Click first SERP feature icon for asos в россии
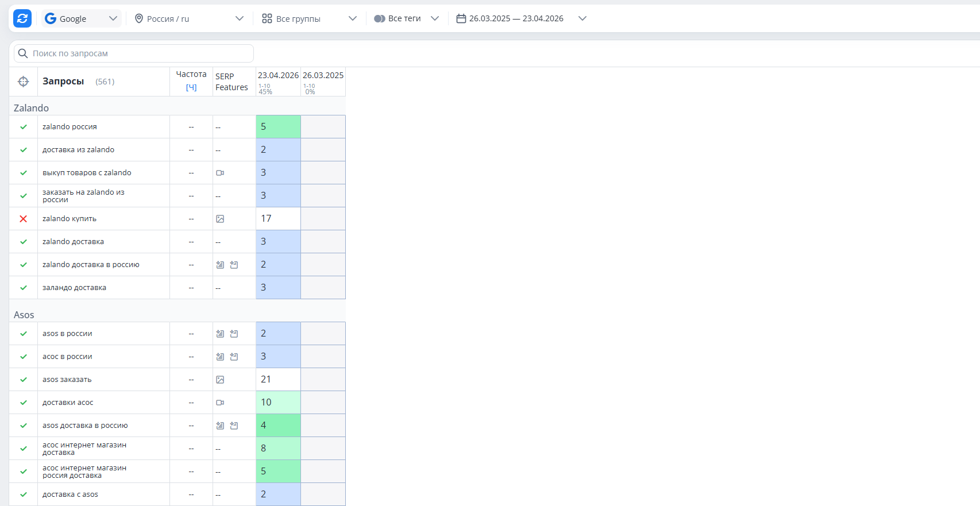Viewport: 980px width, 506px height. tap(220, 334)
